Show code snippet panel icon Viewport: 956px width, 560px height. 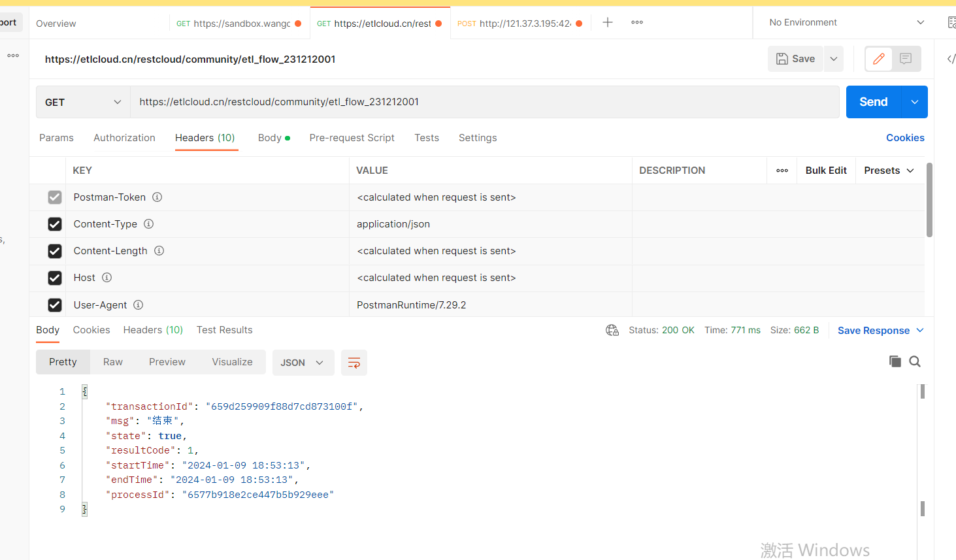pos(951,59)
